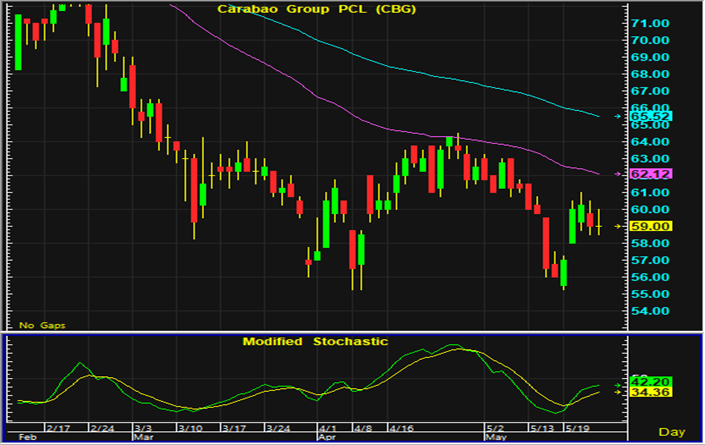
Task: Click the 2/24 date axis label
Action: click(103, 428)
